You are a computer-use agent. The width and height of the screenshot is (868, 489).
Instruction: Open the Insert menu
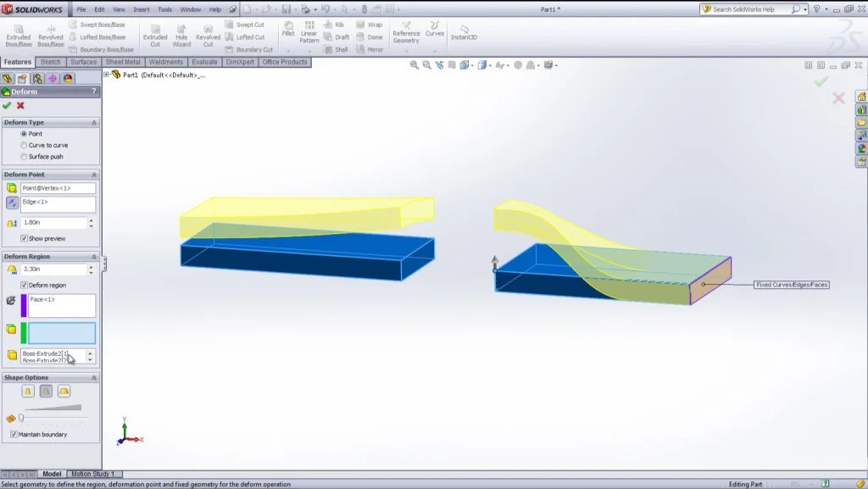[x=142, y=11]
